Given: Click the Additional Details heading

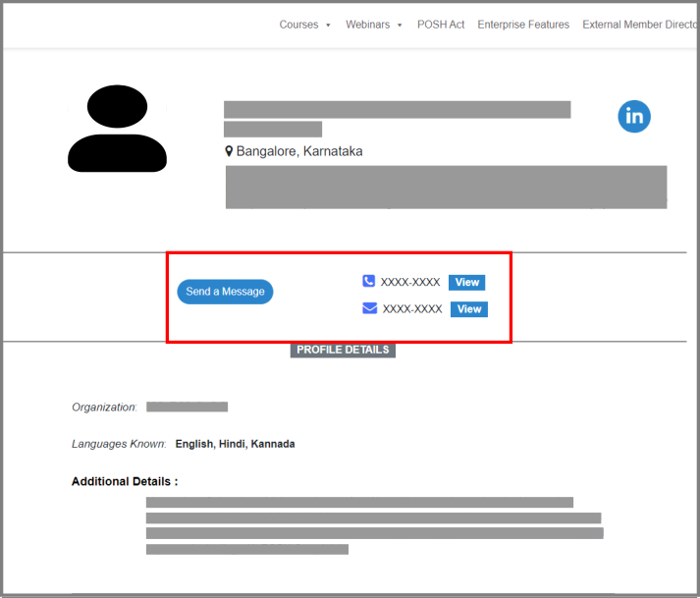Looking at the screenshot, I should click(125, 482).
